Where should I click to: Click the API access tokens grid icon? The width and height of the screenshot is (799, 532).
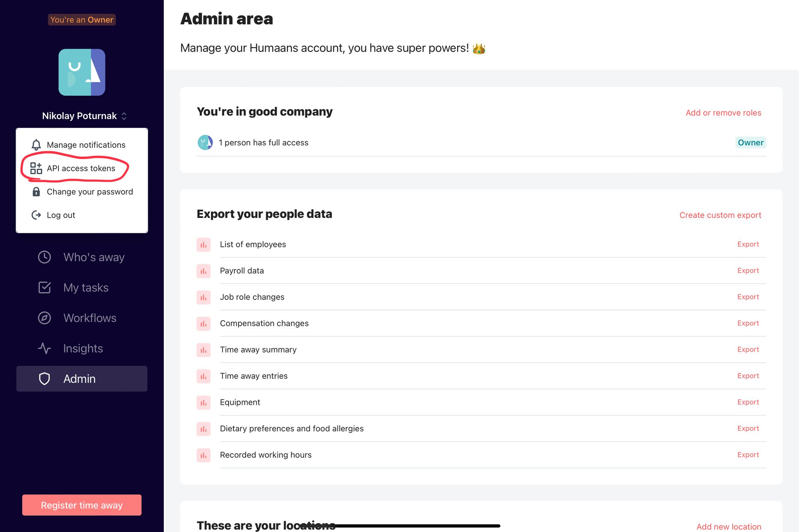36,168
